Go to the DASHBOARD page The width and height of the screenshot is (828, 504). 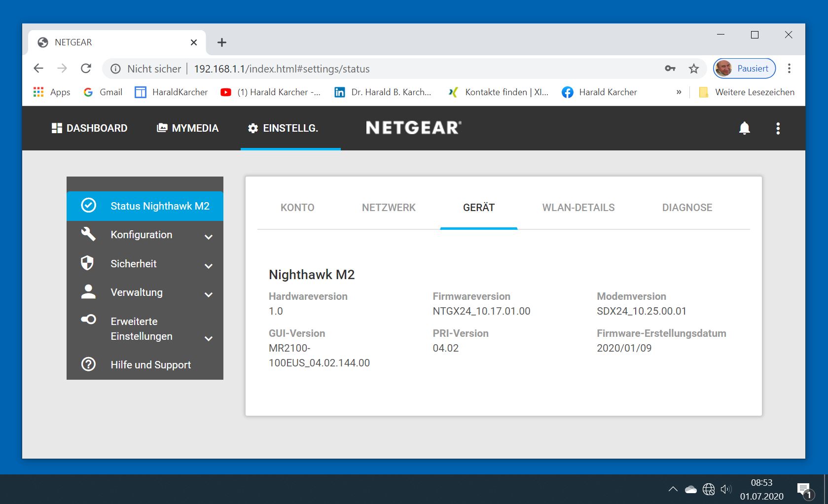[x=90, y=128]
